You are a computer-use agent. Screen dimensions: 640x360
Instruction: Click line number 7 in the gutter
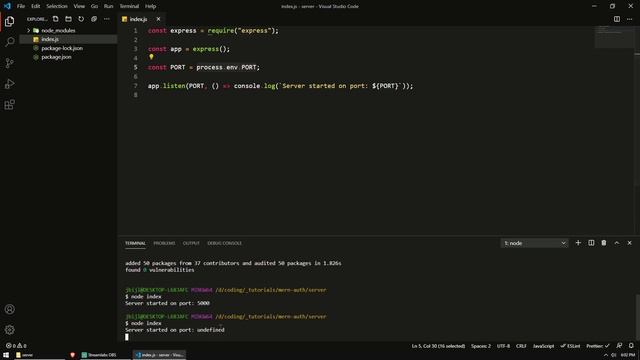(x=136, y=86)
